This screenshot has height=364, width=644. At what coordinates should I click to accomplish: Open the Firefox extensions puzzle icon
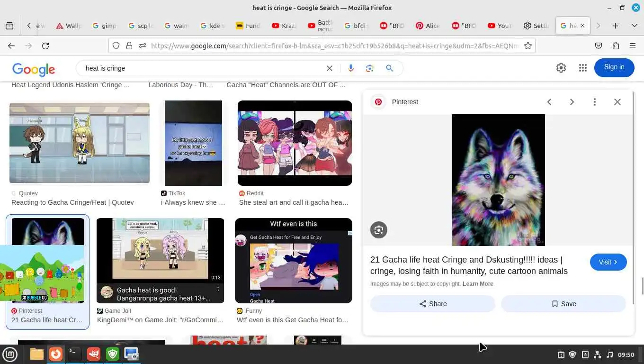point(616,45)
